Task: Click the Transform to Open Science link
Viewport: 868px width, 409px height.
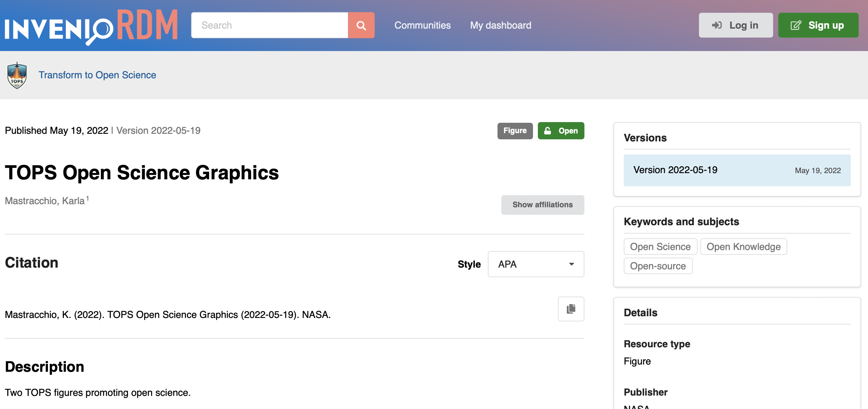Action: tap(97, 75)
